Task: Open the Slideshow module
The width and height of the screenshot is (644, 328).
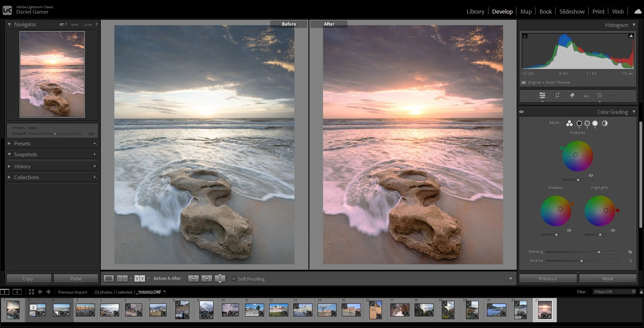Action: pyautogui.click(x=572, y=12)
